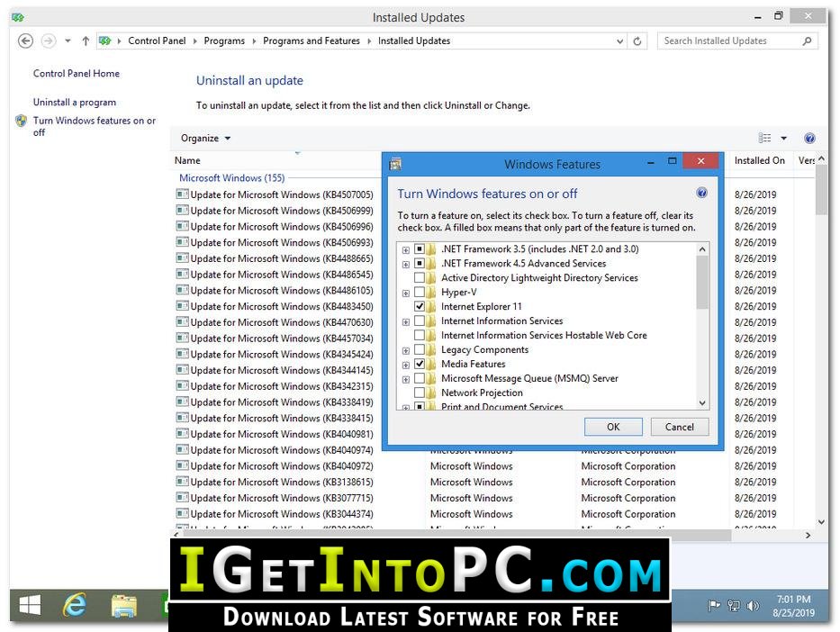Image resolution: width=840 pixels, height=632 pixels.
Task: Click the Back navigation arrow
Action: 25,41
